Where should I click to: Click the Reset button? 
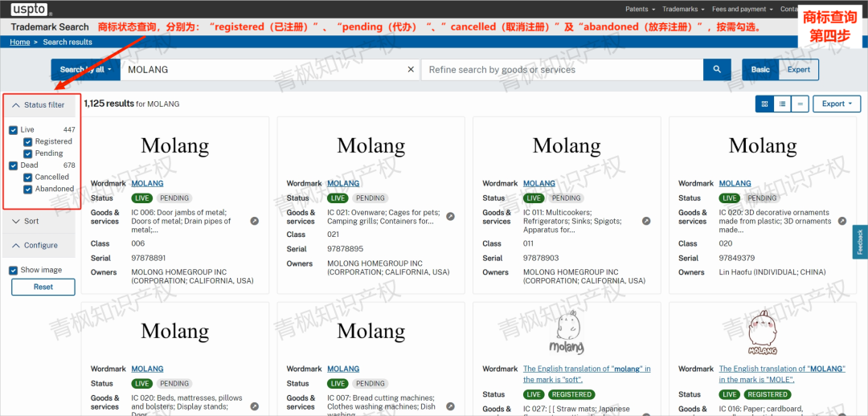[43, 288]
